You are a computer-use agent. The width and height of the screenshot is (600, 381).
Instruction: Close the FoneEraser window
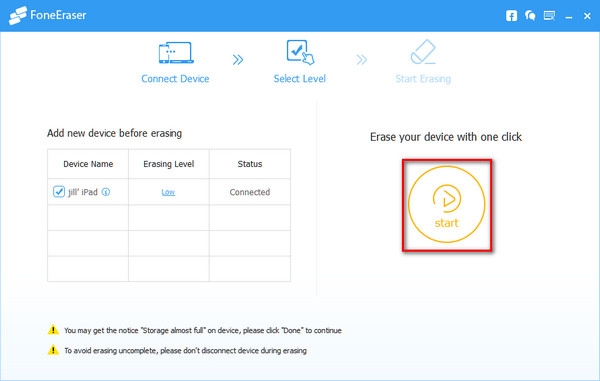(x=587, y=16)
